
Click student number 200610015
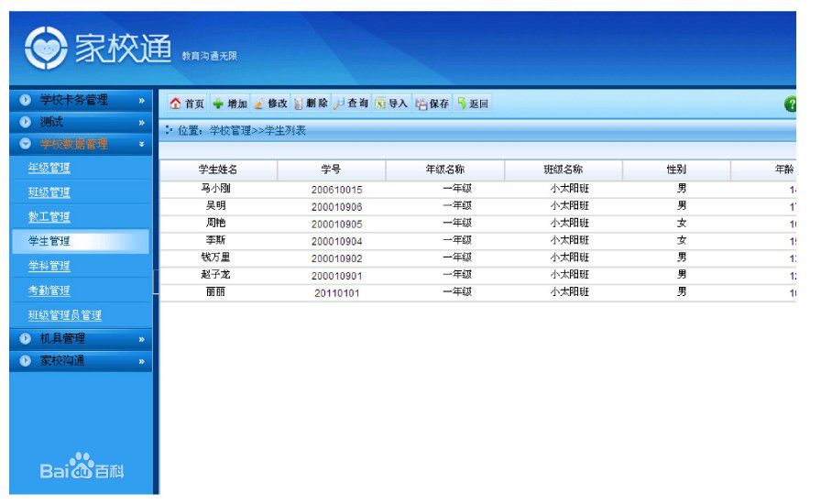(336, 190)
